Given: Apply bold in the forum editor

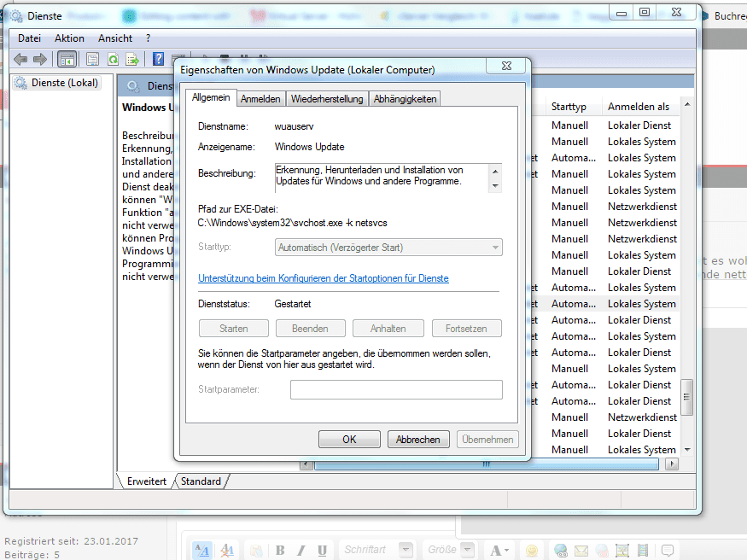Looking at the screenshot, I should 280,551.
